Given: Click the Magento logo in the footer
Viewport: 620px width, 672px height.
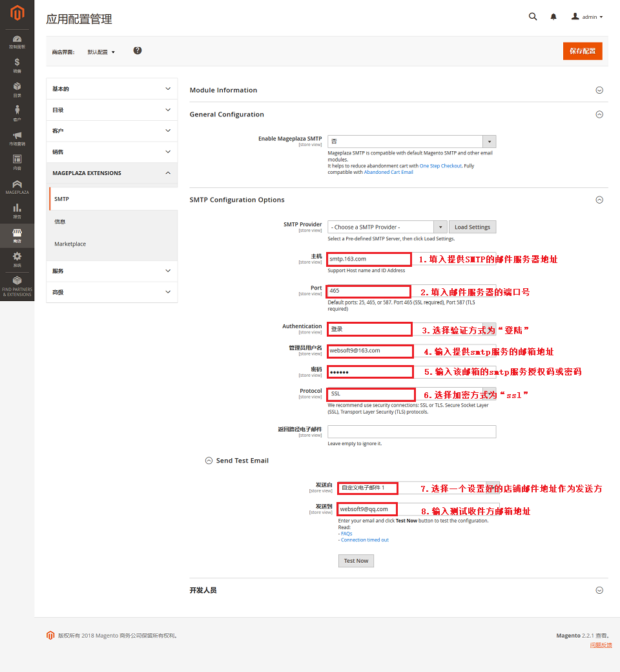Looking at the screenshot, I should click(x=50, y=635).
